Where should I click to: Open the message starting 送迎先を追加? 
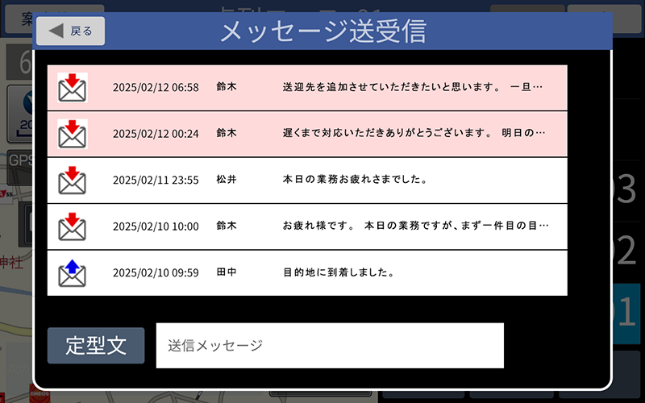pyautogui.click(x=412, y=87)
